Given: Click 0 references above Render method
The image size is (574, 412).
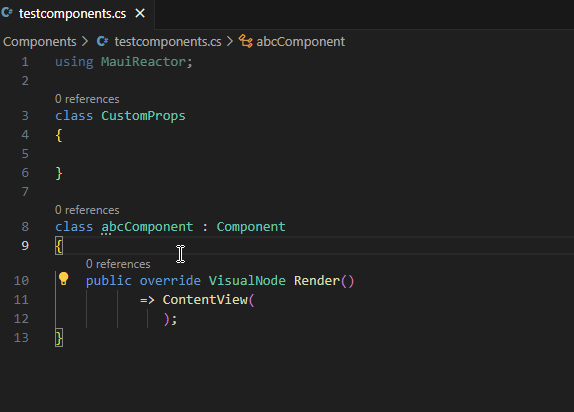Looking at the screenshot, I should (118, 264).
